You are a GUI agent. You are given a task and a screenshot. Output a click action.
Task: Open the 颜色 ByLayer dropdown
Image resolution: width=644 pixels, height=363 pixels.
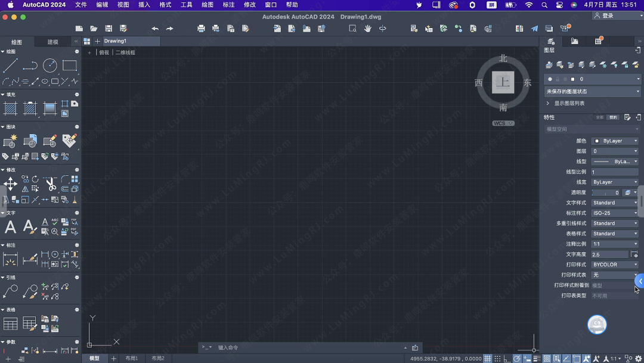(x=615, y=141)
